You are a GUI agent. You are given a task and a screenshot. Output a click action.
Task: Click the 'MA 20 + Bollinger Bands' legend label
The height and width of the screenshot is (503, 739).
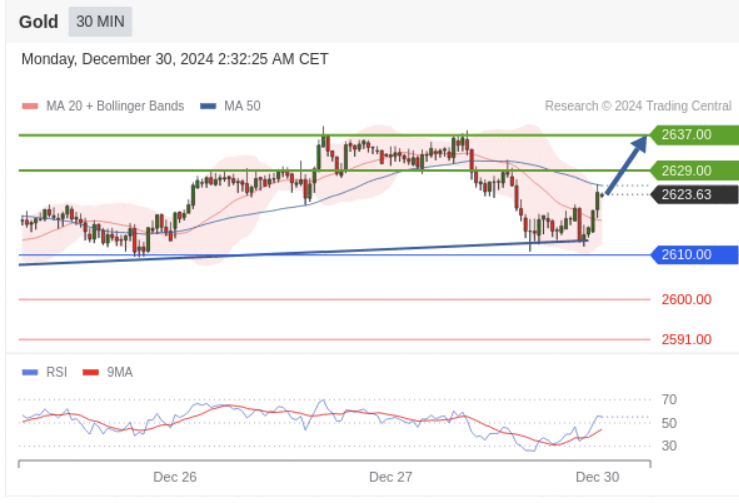click(115, 106)
